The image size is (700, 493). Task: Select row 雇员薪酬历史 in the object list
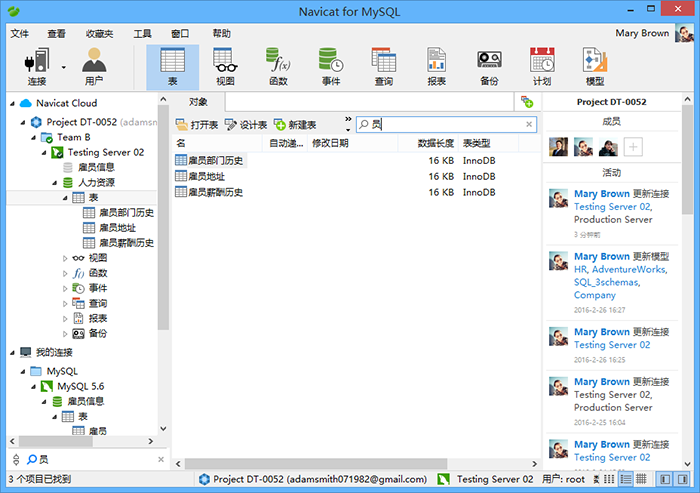coord(209,192)
